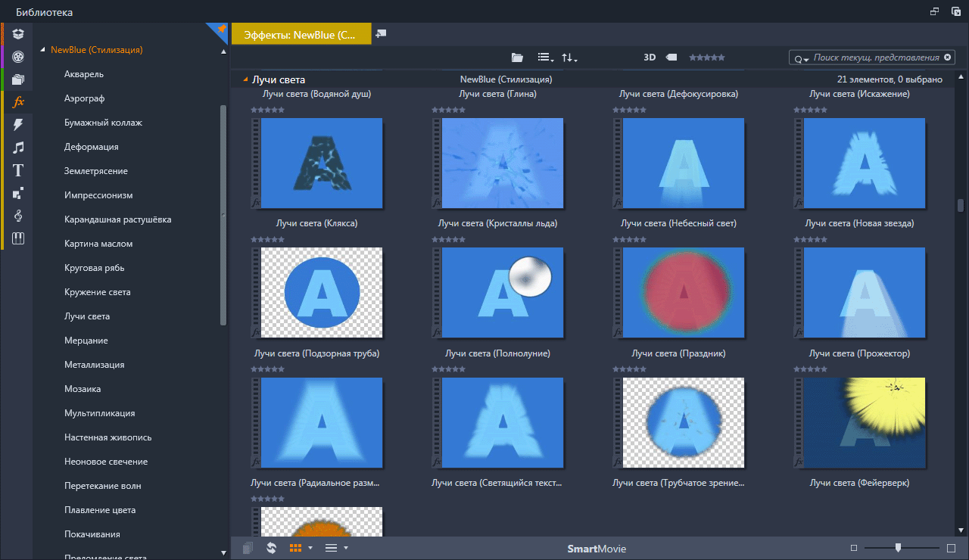
Task: Select Акварель in the effects tree
Action: click(x=84, y=74)
